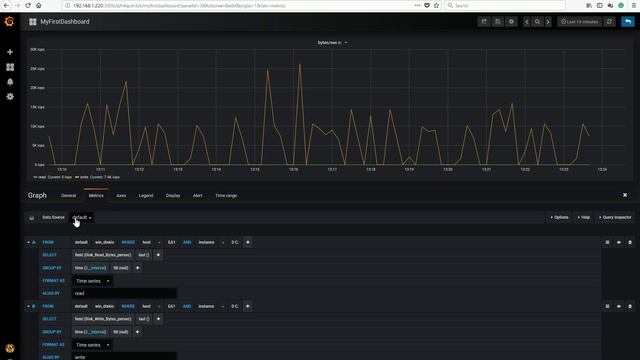Add SELECT function plus in query B

point(158,319)
